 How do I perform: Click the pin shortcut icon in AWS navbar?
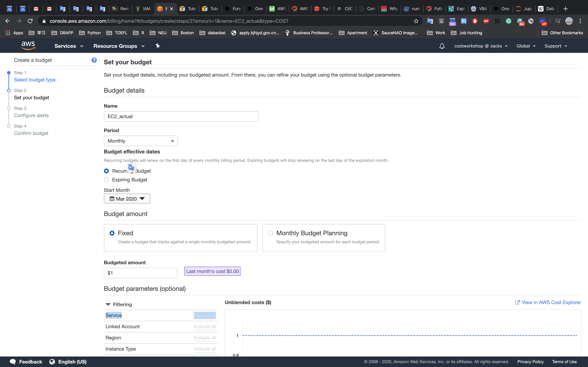[x=157, y=46]
